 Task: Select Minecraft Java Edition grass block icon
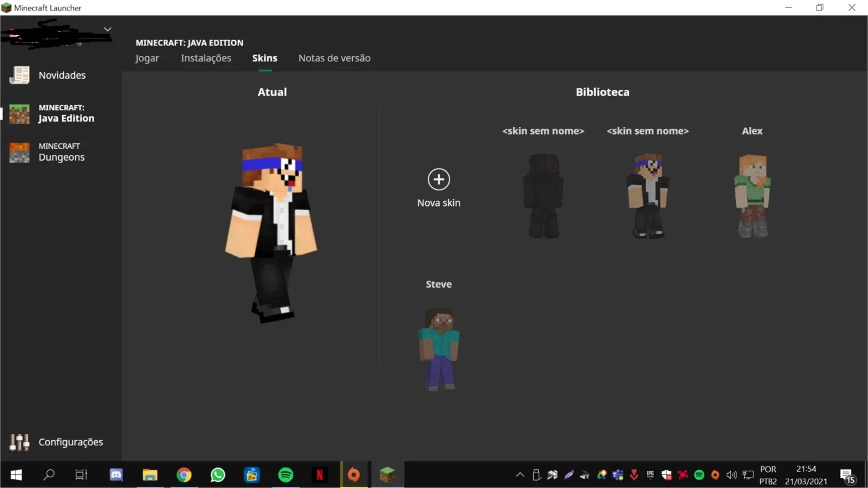click(x=19, y=113)
